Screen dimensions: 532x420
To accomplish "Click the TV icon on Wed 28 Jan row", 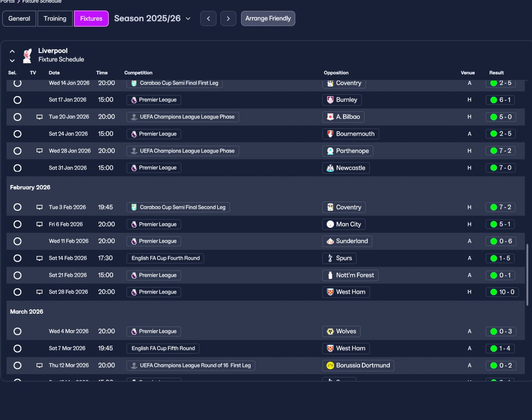I will [x=39, y=151].
